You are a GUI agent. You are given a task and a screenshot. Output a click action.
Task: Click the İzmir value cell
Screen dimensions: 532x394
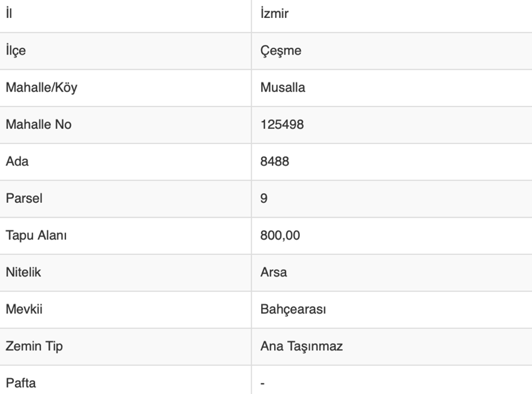275,14
